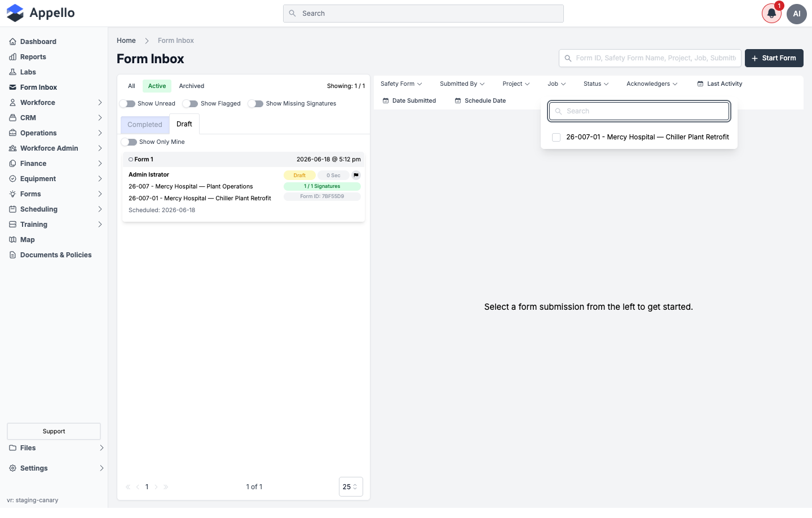Click the global Search field at top
This screenshot has width=812, height=518.
(x=423, y=14)
